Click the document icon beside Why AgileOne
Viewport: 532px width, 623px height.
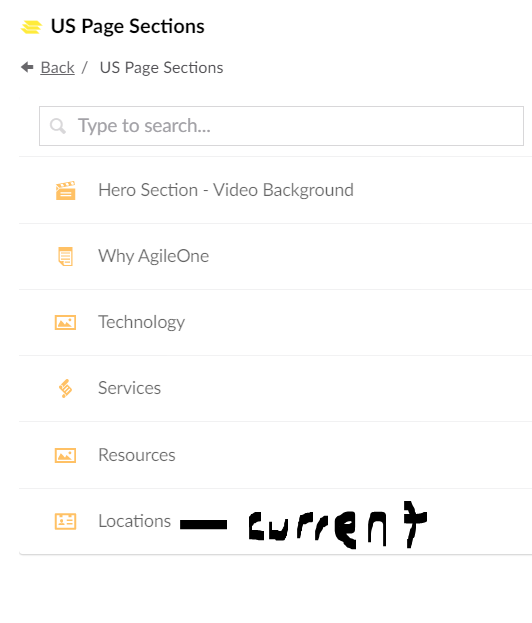coord(66,256)
